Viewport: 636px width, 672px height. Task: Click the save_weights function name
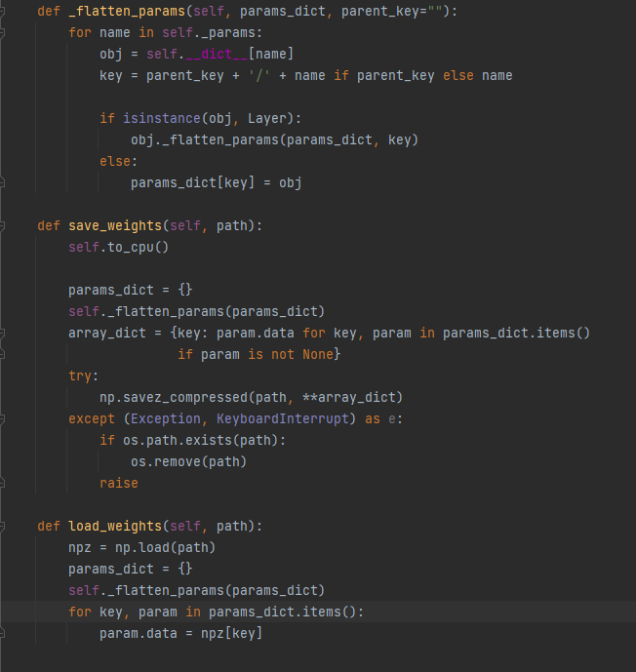point(115,226)
